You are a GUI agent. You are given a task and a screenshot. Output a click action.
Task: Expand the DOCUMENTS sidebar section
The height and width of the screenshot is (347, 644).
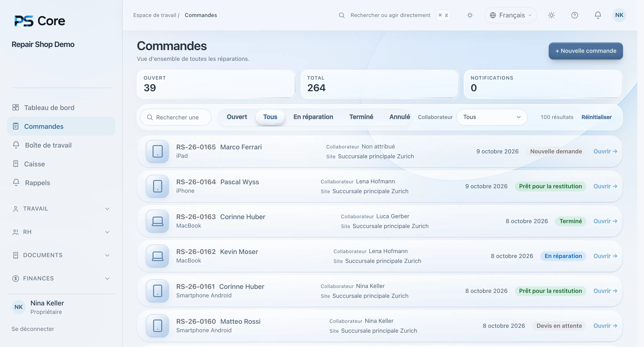[x=61, y=255]
